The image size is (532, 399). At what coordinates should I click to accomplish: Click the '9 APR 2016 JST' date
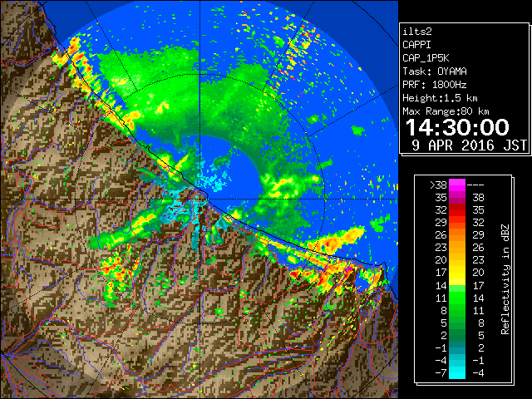[469, 145]
